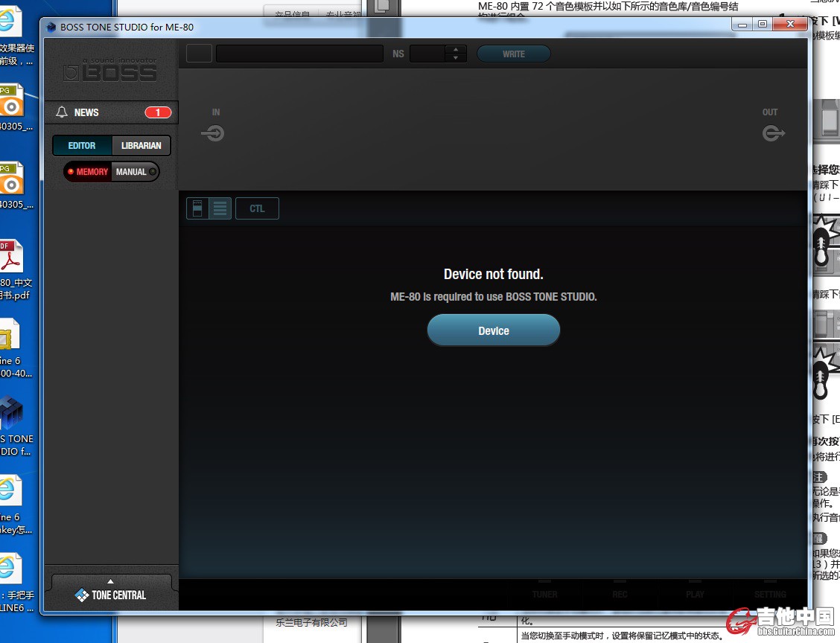This screenshot has width=840, height=643.
Task: Toggle MEMORY mode on
Action: click(x=88, y=172)
